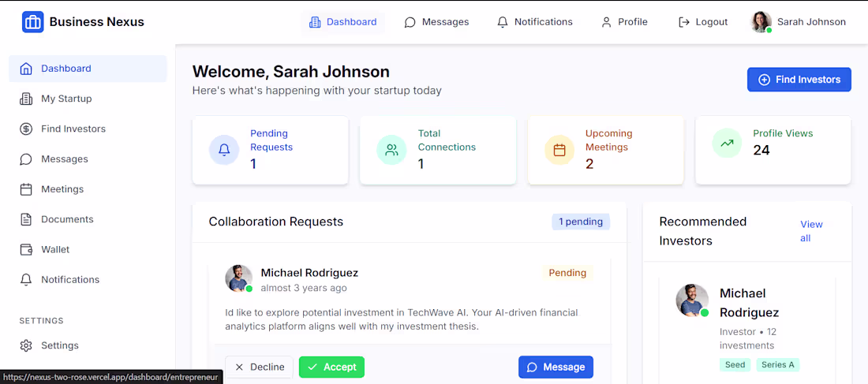The image size is (868, 384).
Task: Click Michael Rodriguez name in the collaboration request
Action: pos(309,273)
